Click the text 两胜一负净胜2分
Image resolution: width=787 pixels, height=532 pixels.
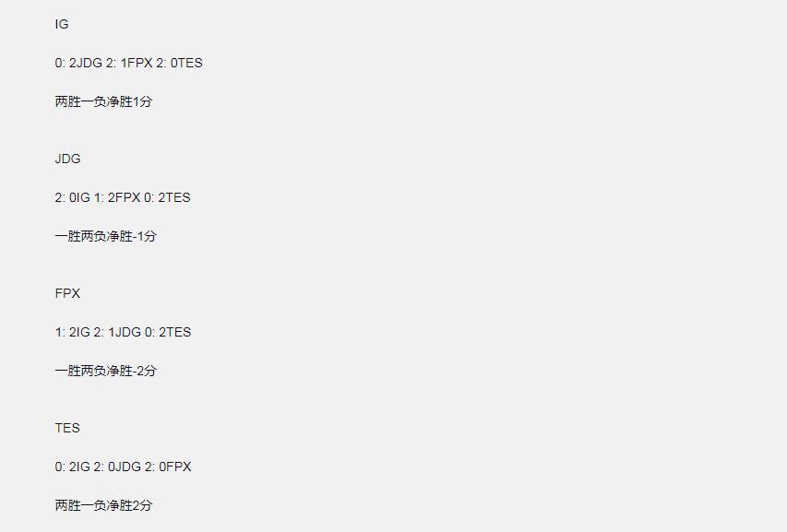[103, 505]
